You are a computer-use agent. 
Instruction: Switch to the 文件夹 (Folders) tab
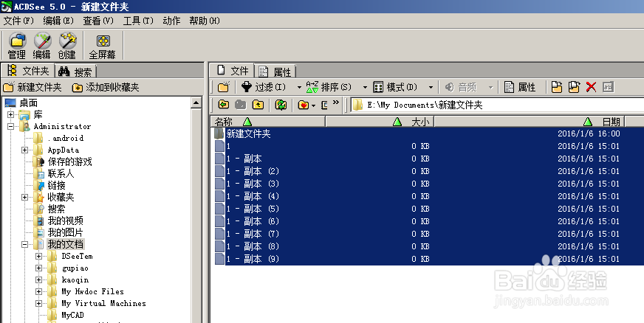tap(28, 71)
